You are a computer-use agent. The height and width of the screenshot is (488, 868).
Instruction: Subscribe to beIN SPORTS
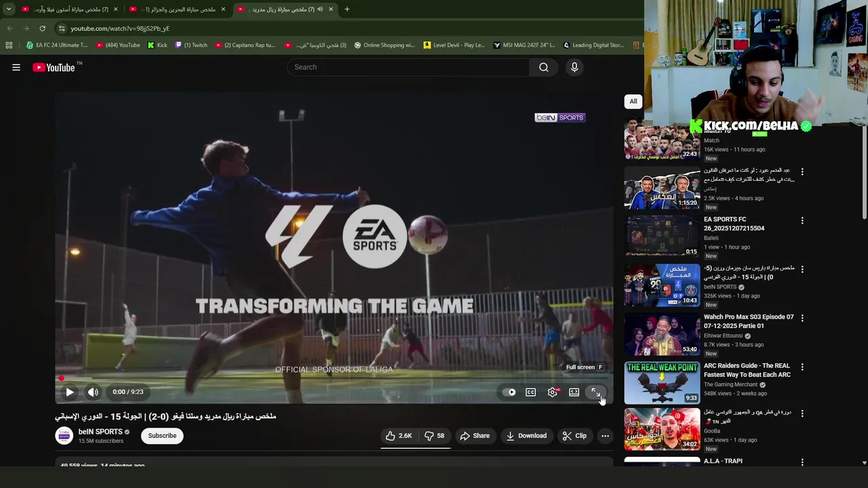pos(162,436)
